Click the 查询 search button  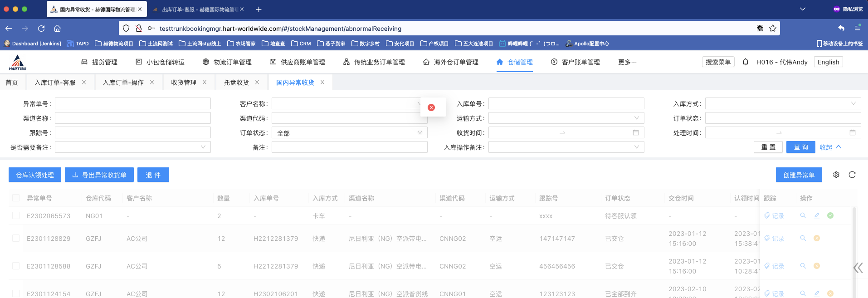800,147
